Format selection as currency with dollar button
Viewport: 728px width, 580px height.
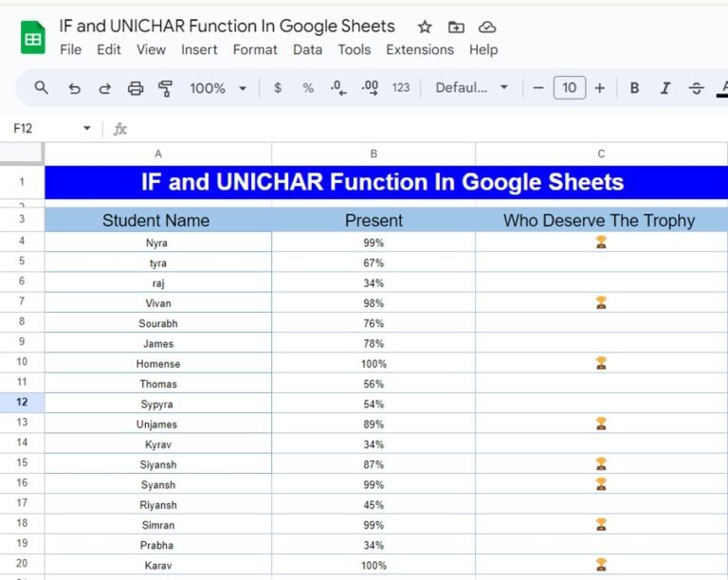pos(277,88)
